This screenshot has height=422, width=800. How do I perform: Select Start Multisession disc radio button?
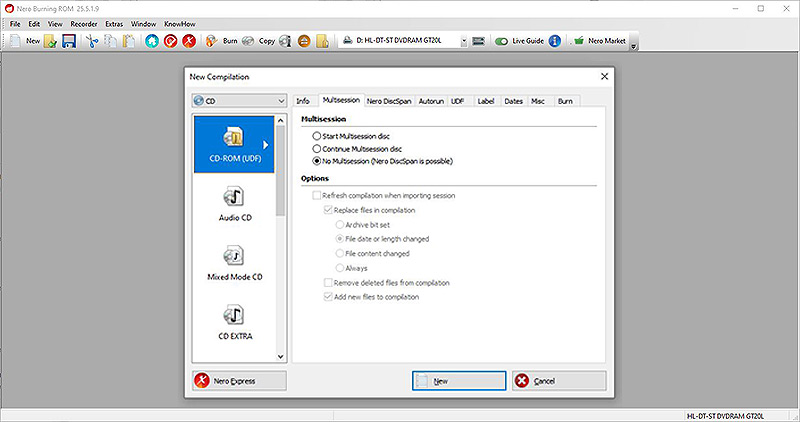click(317, 136)
